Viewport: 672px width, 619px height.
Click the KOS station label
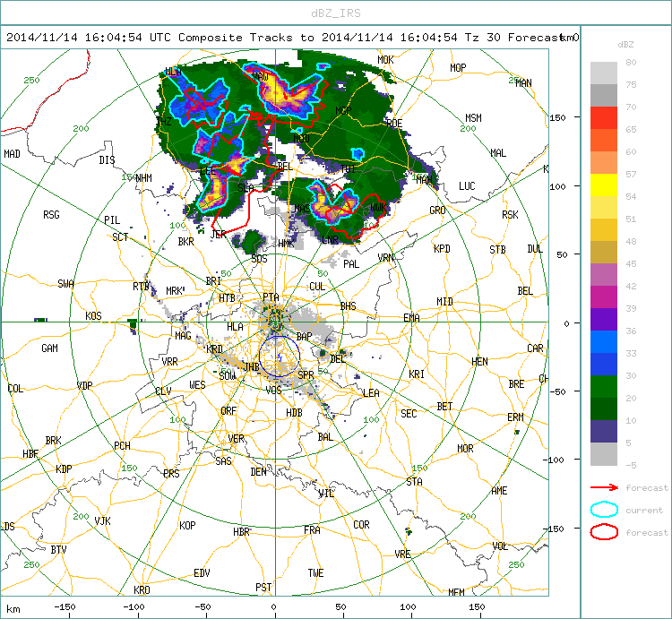pyautogui.click(x=93, y=315)
